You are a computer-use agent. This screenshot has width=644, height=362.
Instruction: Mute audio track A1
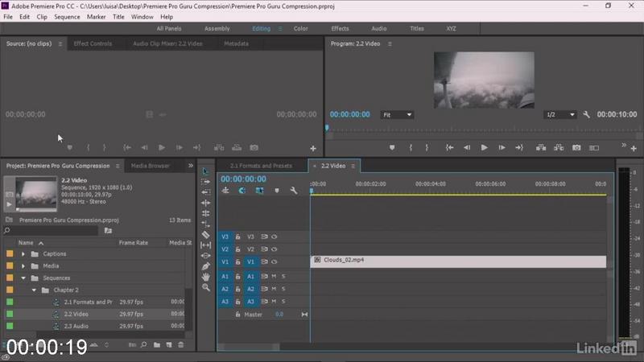pyautogui.click(x=274, y=277)
